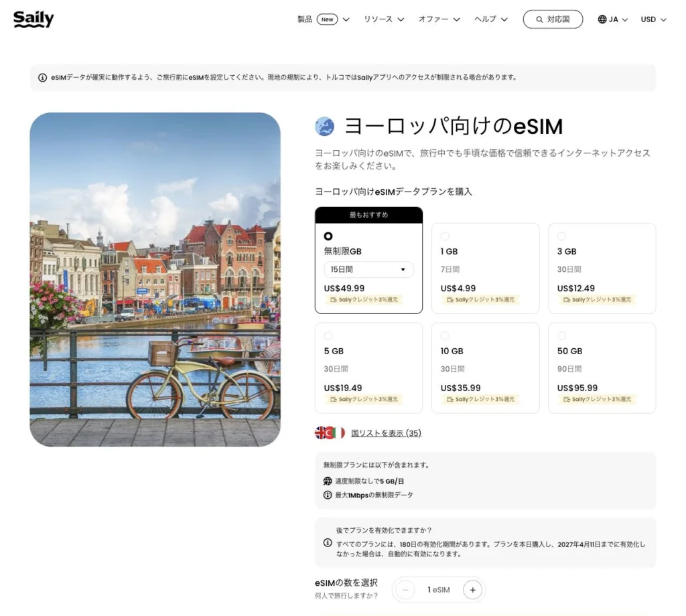Click Saily credit icon under US$49.99
686x616 pixels.
[334, 300]
